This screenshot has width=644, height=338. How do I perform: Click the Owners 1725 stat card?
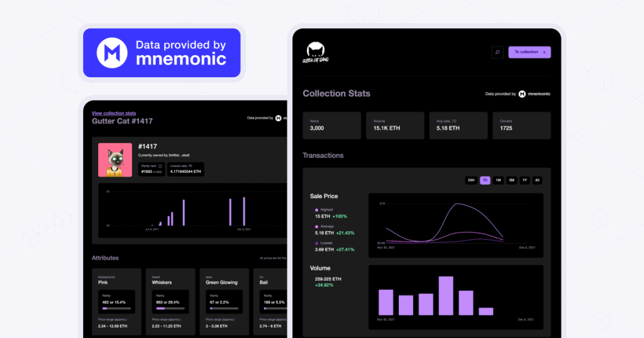[521, 126]
